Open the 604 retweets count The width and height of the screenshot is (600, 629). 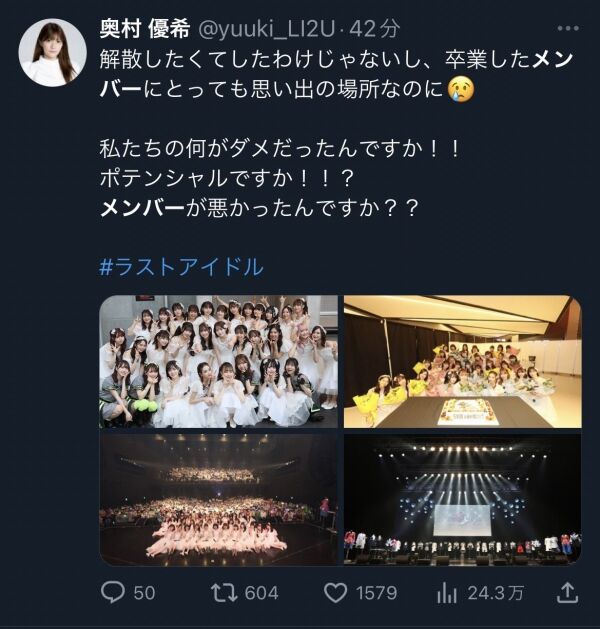tap(261, 593)
